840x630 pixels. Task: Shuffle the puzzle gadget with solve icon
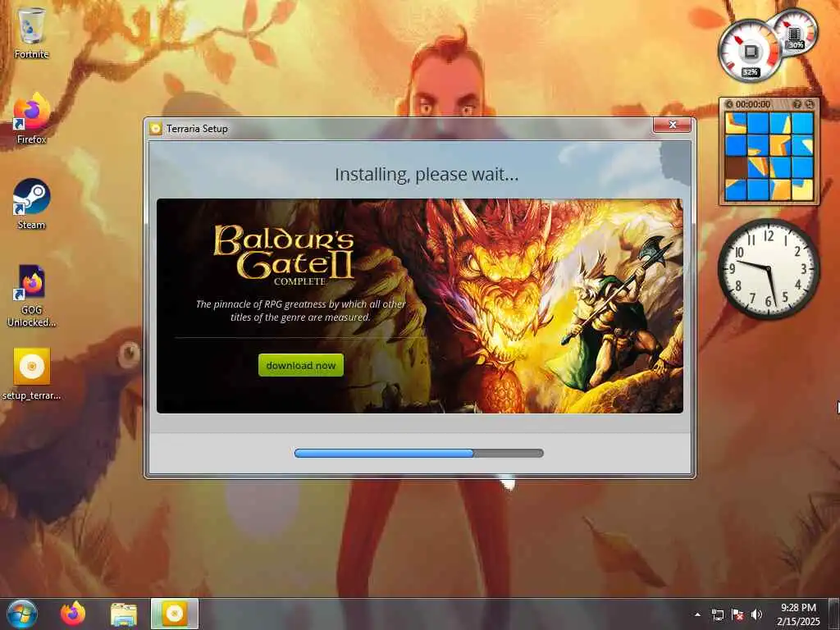click(x=809, y=104)
